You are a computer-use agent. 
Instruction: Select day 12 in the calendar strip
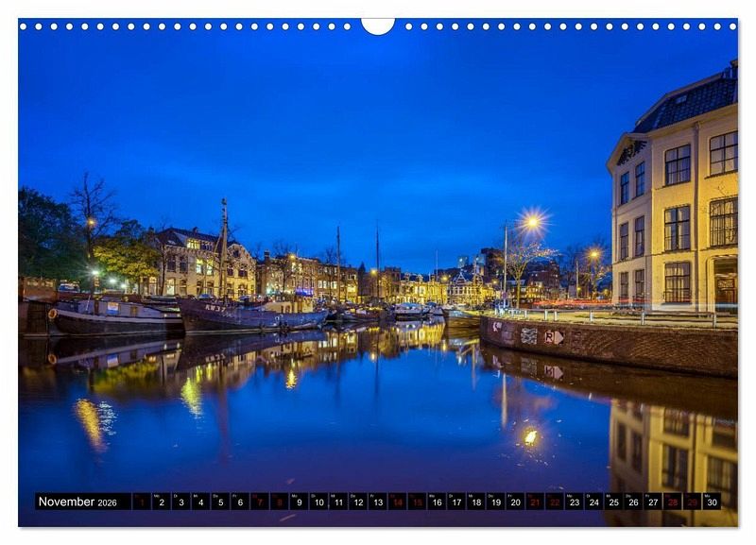coord(358,502)
